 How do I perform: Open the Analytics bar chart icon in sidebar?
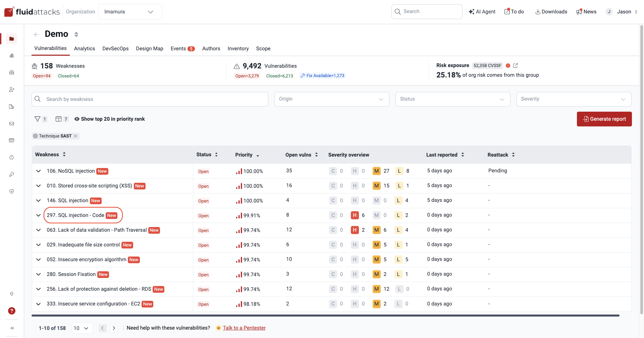[x=12, y=56]
